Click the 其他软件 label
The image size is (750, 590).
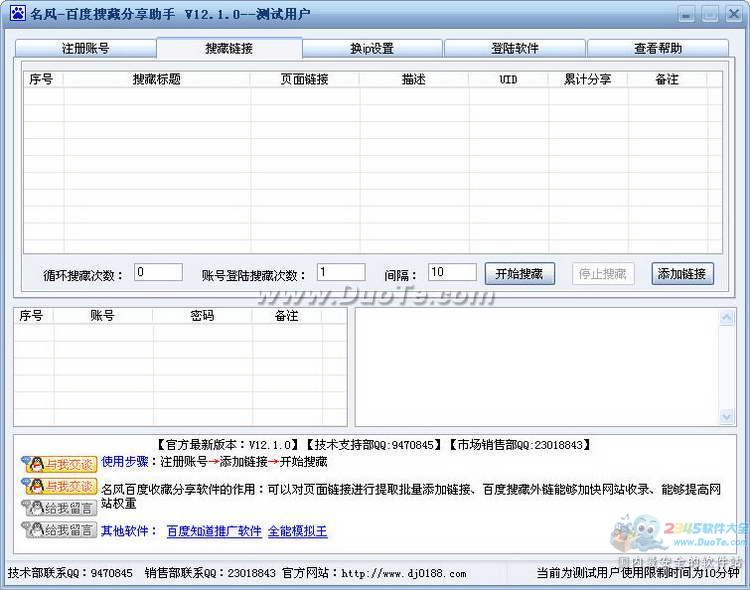pyautogui.click(x=125, y=531)
